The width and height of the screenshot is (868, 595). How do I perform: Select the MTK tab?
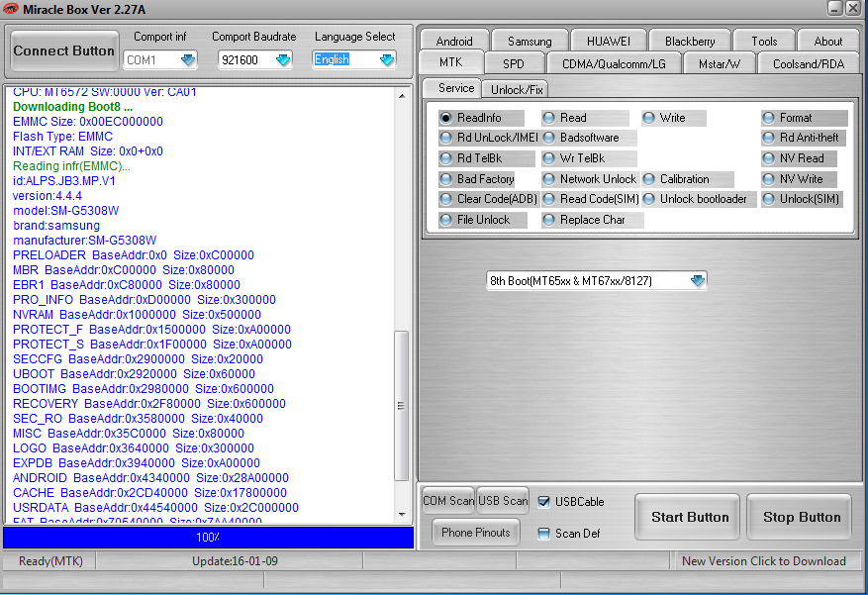tap(451, 62)
